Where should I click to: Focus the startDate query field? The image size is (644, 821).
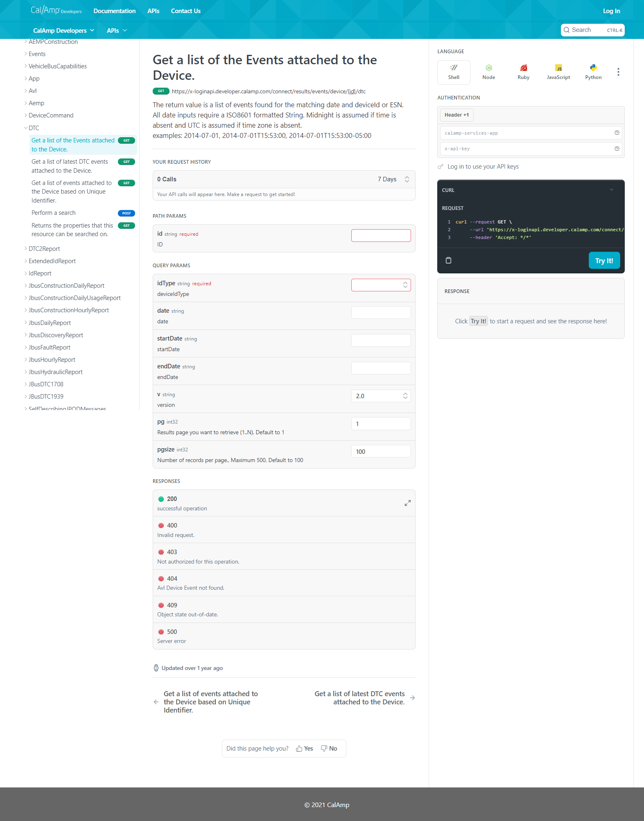tap(381, 340)
